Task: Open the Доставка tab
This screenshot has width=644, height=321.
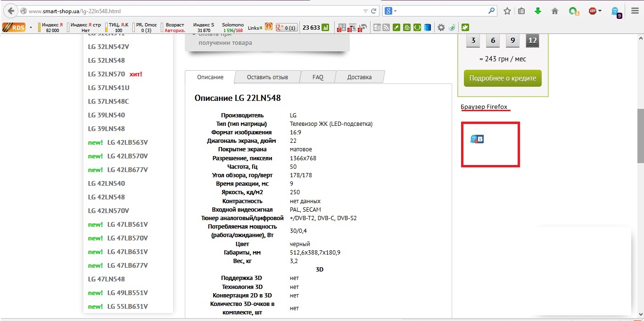Action: click(359, 77)
